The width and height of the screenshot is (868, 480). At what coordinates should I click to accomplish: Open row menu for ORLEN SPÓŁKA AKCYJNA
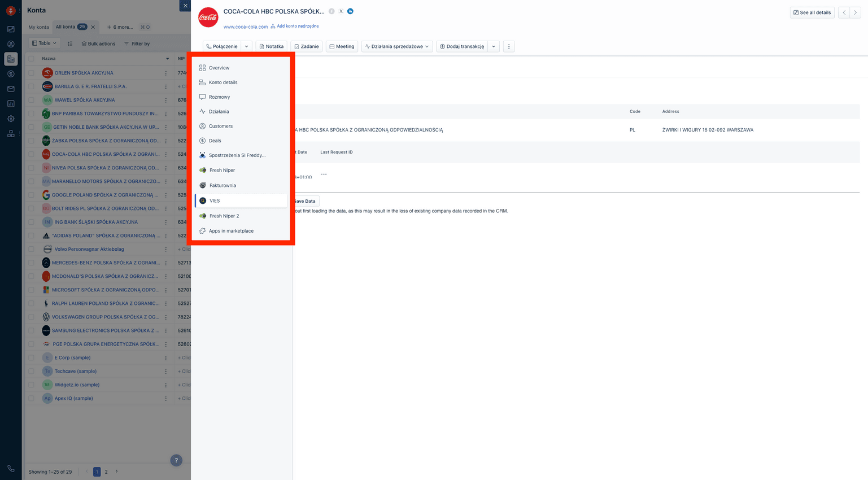point(166,73)
